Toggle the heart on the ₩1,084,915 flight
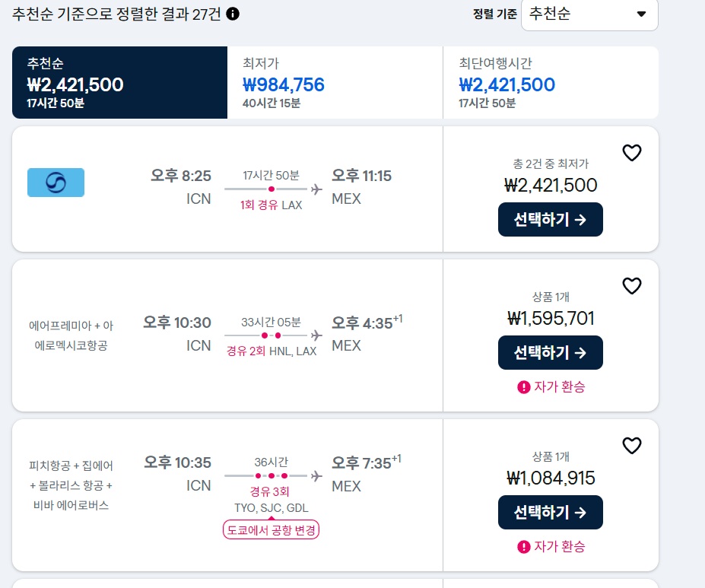 tap(631, 446)
